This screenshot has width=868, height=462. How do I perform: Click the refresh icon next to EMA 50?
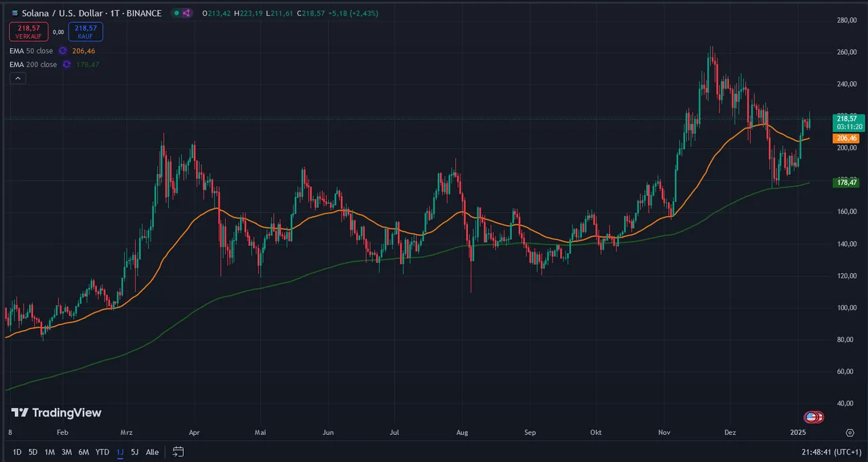[x=62, y=51]
